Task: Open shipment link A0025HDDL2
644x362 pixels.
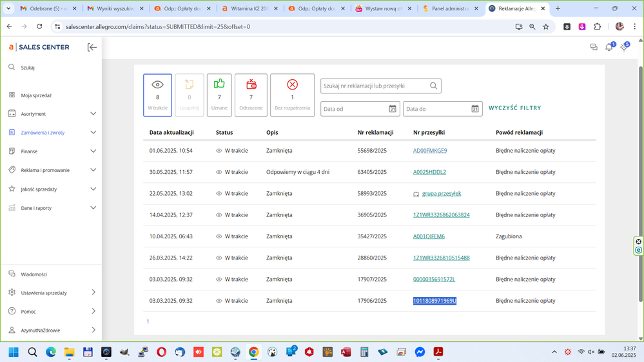Action: (x=429, y=172)
